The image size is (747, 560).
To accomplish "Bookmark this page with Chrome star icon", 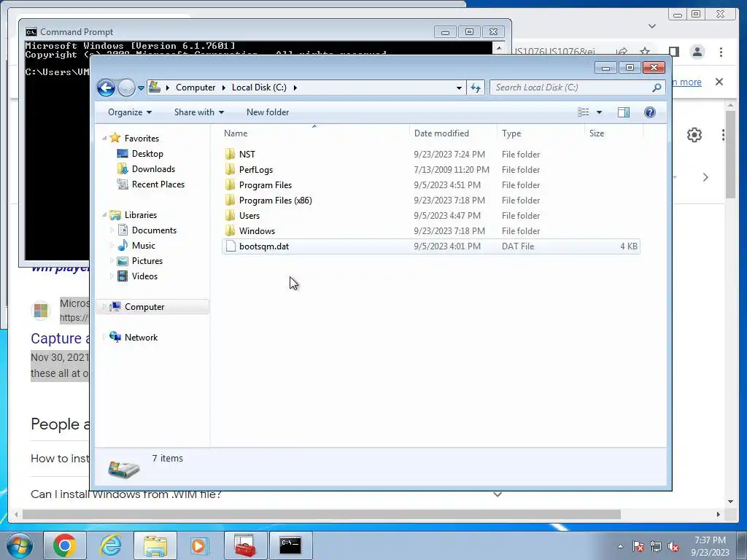I will [x=645, y=52].
